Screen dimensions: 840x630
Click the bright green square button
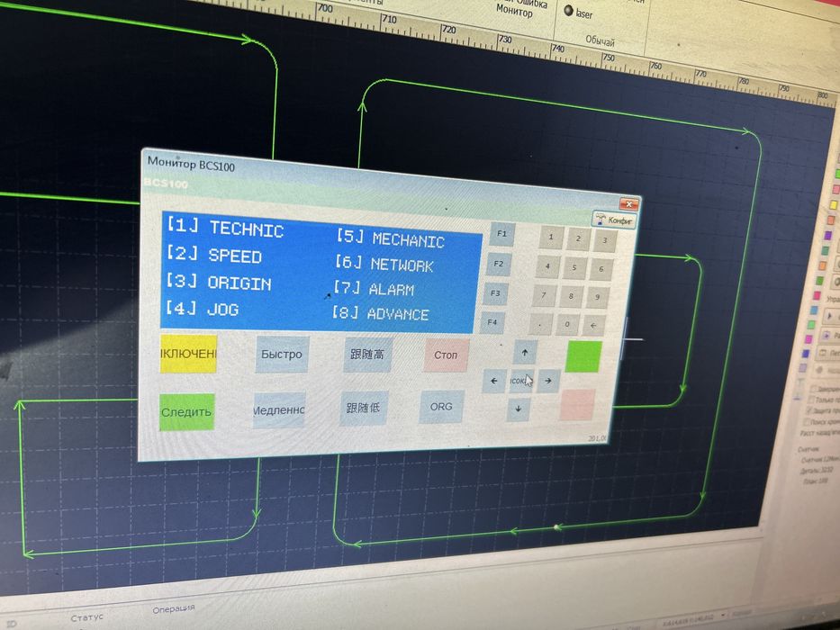coord(583,356)
